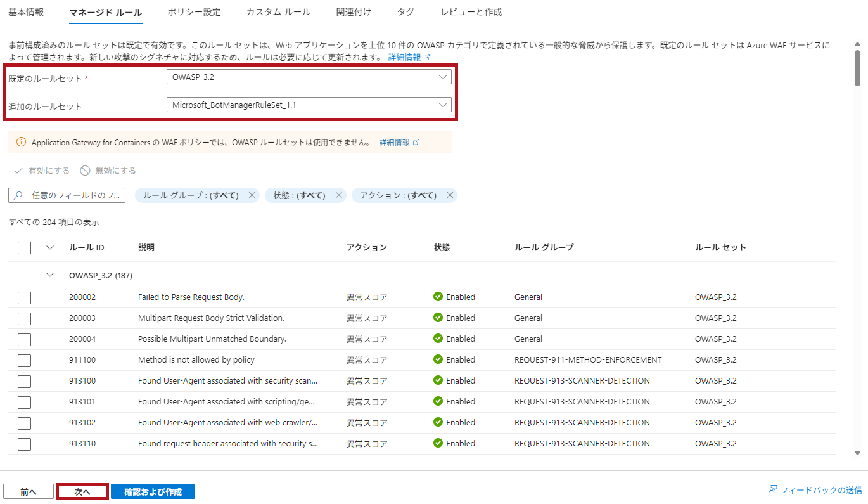Click the 無効にする prohibit icon
This screenshot has width=868, height=504.
(85, 171)
